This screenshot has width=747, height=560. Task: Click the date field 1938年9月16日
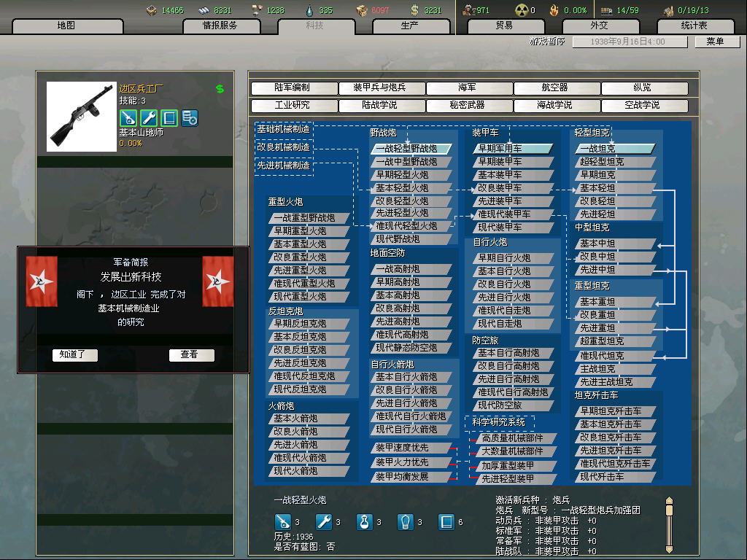point(630,42)
